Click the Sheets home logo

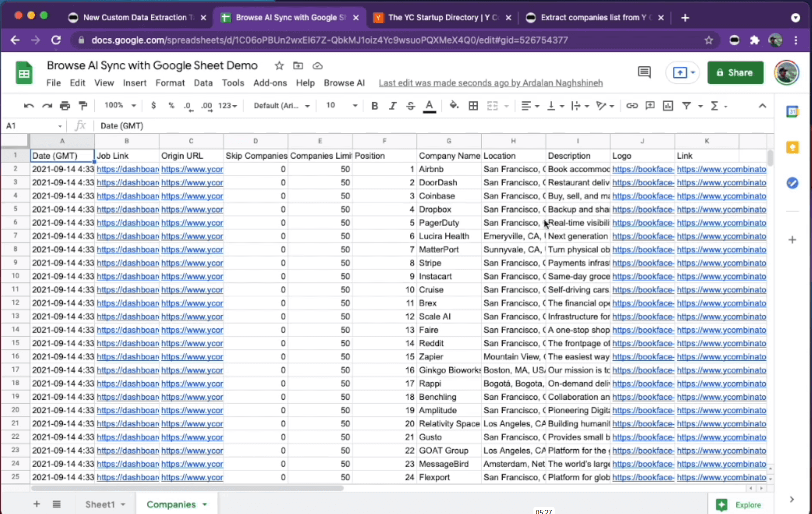[x=24, y=74]
